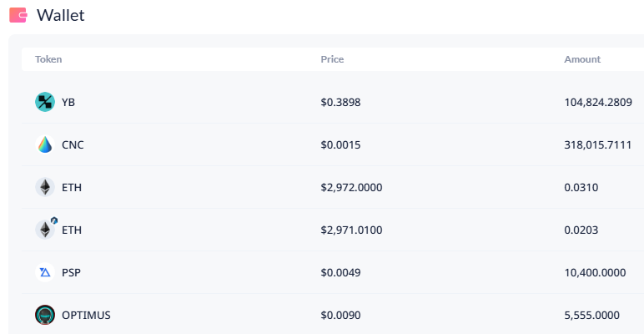This screenshot has width=644, height=334.
Task: Click the CNC token droplet logo
Action: coord(45,144)
